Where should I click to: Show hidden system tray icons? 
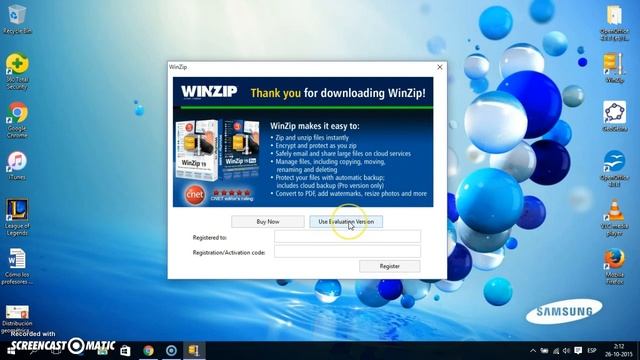click(533, 351)
